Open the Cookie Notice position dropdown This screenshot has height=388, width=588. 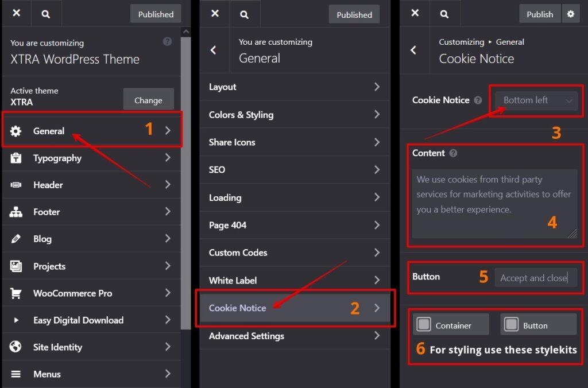click(x=536, y=100)
